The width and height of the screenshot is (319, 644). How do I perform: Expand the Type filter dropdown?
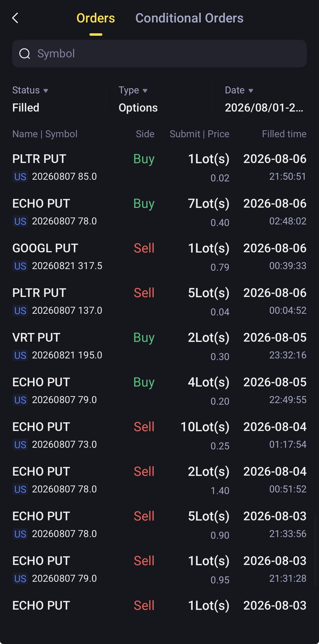click(x=145, y=91)
